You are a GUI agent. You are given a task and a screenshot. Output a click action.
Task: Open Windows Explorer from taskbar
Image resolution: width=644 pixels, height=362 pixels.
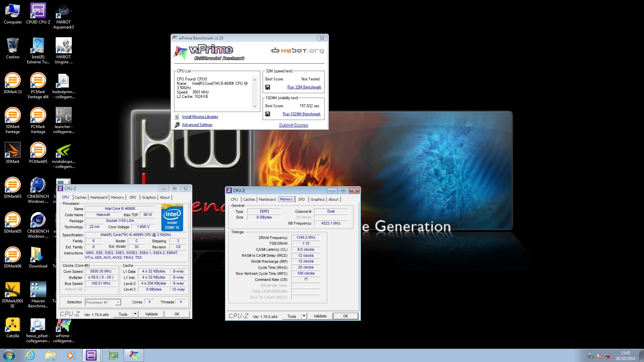click(50, 355)
